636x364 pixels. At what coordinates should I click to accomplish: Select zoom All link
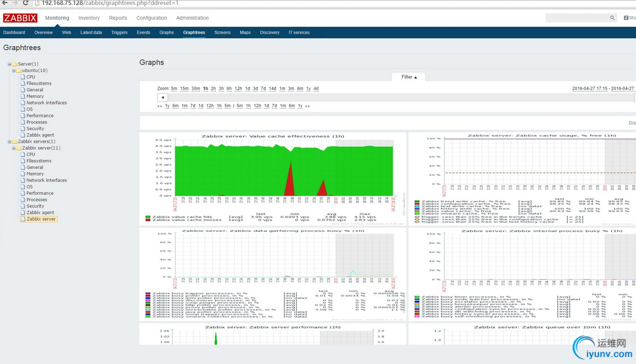point(316,89)
